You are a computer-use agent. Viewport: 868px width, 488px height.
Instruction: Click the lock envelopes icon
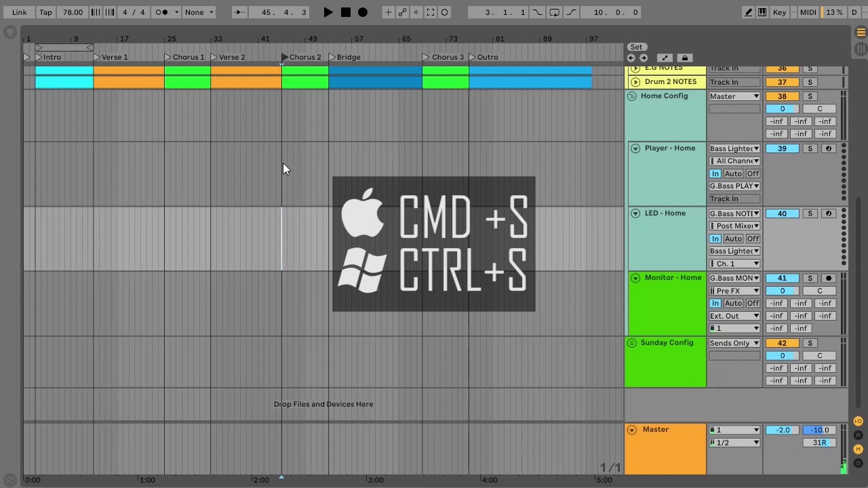(684, 58)
